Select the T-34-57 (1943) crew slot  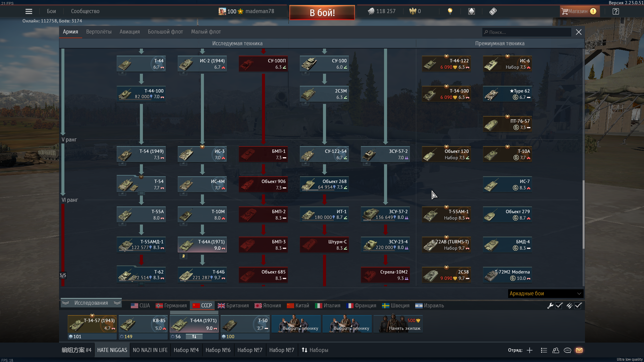coord(92,324)
